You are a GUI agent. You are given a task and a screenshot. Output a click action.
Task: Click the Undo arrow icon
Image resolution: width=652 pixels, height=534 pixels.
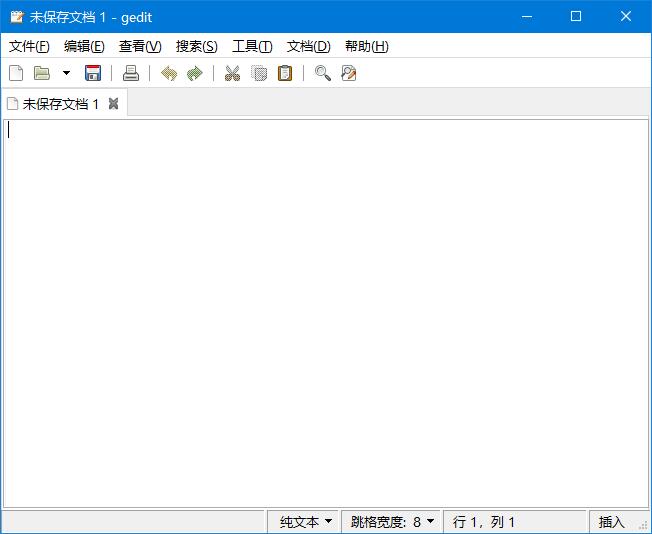pos(169,73)
